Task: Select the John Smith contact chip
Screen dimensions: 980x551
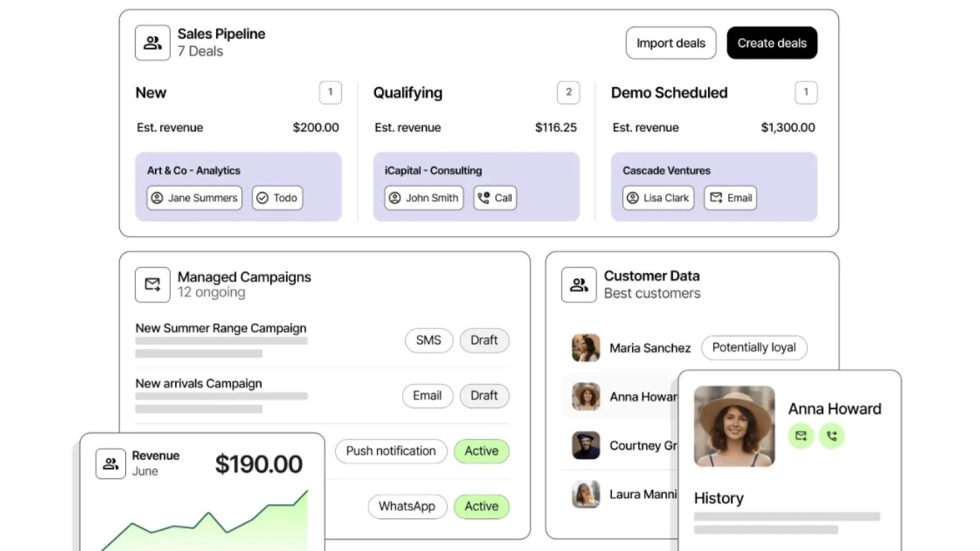Action: click(424, 198)
